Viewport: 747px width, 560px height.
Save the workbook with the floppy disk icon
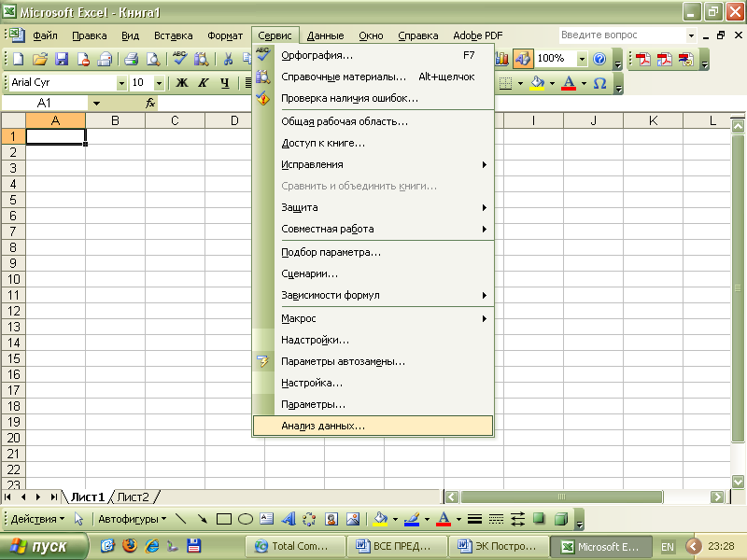coord(62,59)
